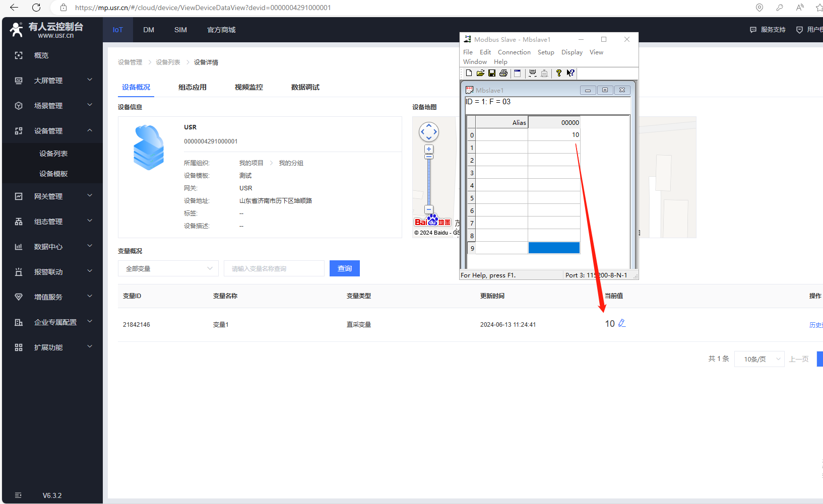The image size is (823, 504).
Task: Open the 10条/页 page size dropdown
Action: click(759, 359)
